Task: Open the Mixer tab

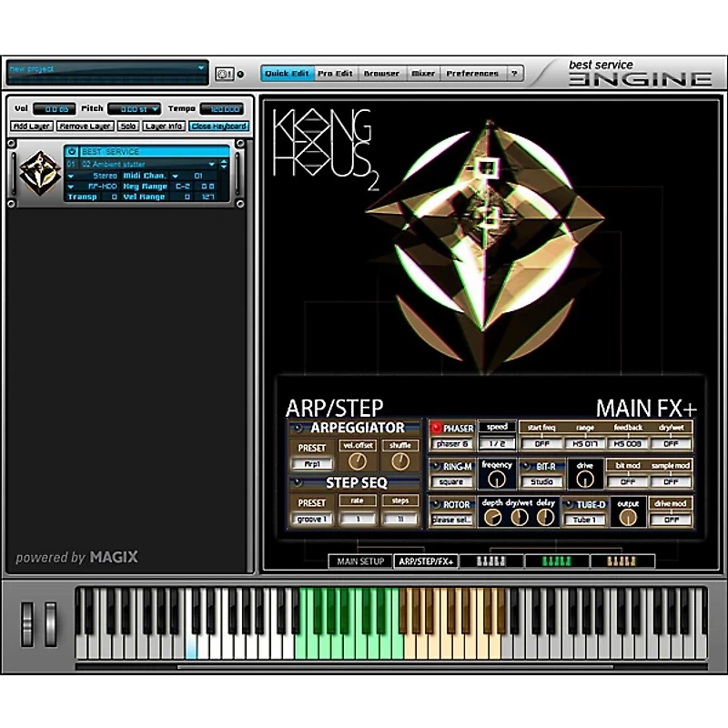Action: tap(423, 74)
